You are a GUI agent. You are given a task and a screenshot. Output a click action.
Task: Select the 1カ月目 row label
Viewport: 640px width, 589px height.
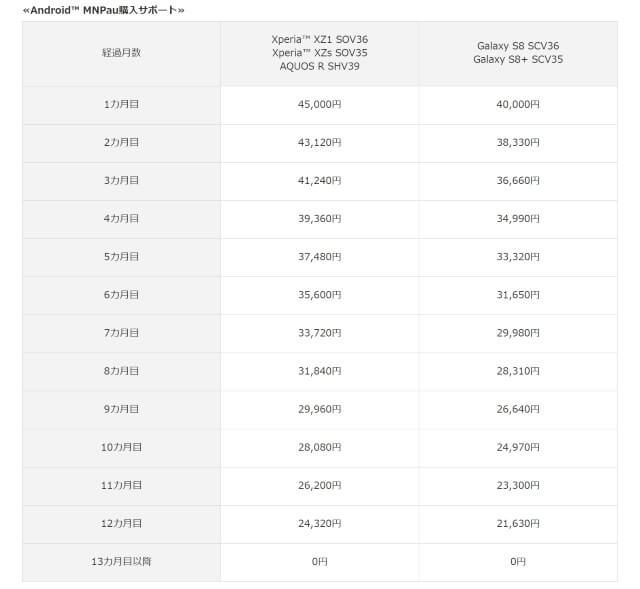coord(122,104)
